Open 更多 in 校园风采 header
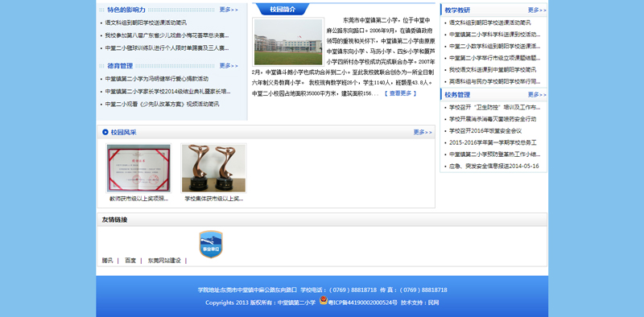 [x=423, y=132]
